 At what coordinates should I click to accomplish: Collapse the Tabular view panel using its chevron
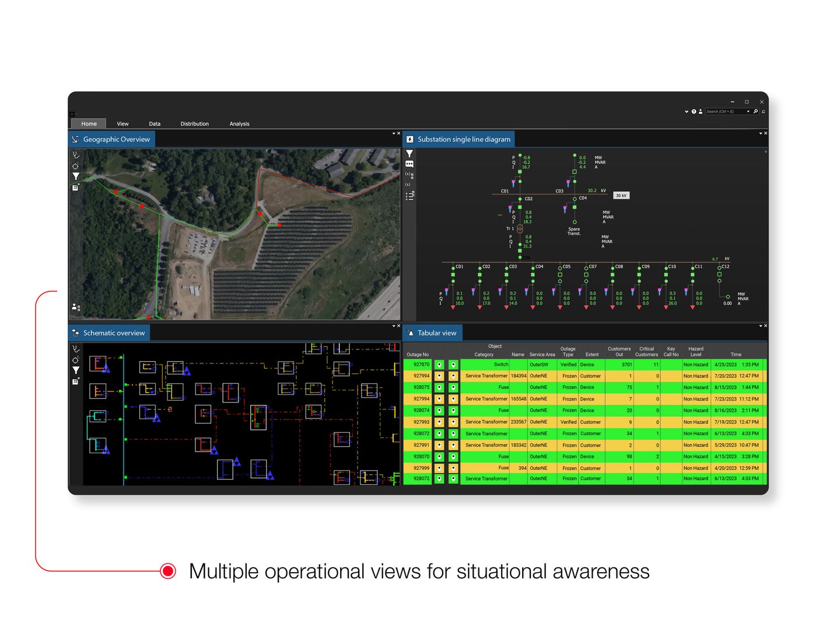click(760, 326)
